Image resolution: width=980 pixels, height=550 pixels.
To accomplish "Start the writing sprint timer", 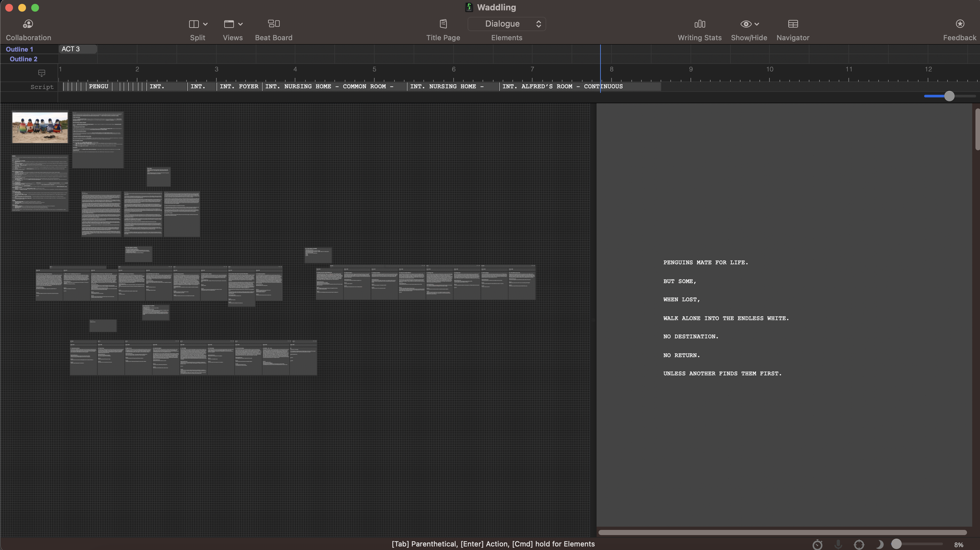I will click(x=817, y=544).
